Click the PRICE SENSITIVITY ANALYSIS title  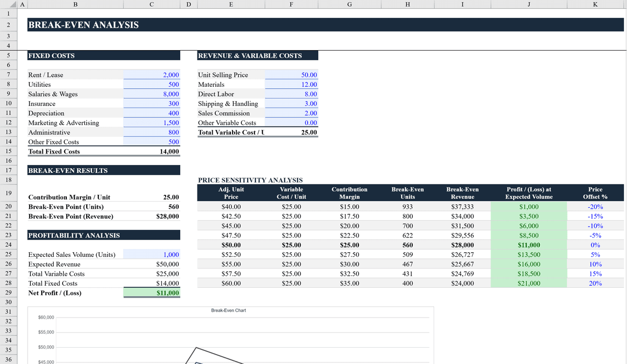click(250, 180)
